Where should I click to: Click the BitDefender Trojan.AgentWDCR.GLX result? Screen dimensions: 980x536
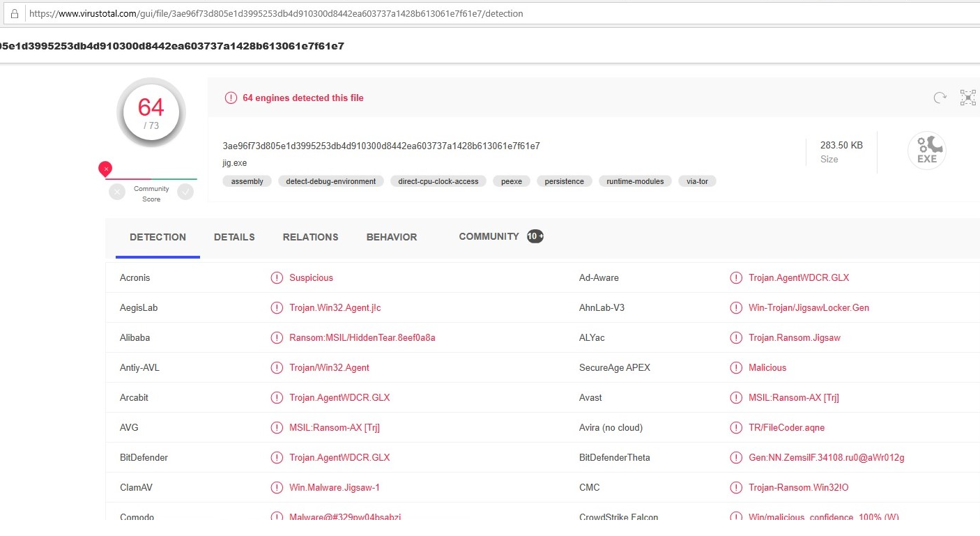tap(339, 458)
